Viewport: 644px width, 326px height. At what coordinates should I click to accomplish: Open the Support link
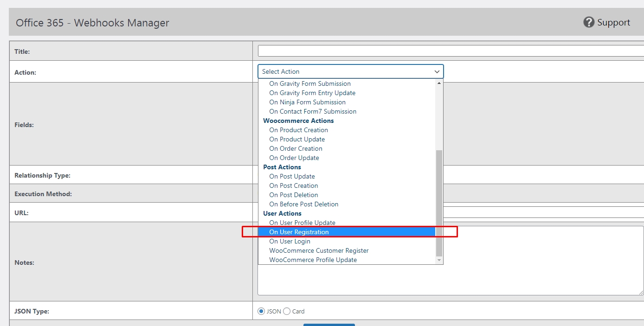click(613, 22)
